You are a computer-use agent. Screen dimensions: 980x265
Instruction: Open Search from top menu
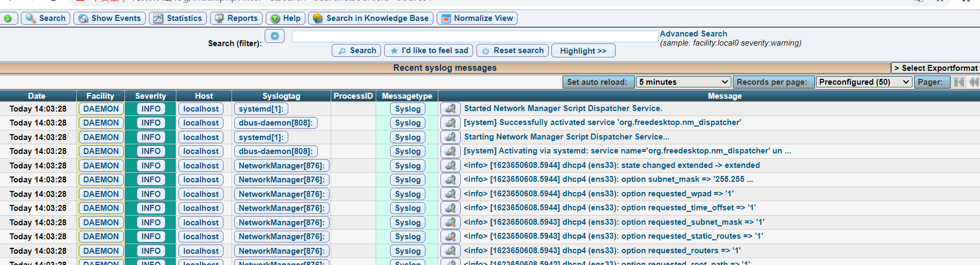[x=46, y=18]
